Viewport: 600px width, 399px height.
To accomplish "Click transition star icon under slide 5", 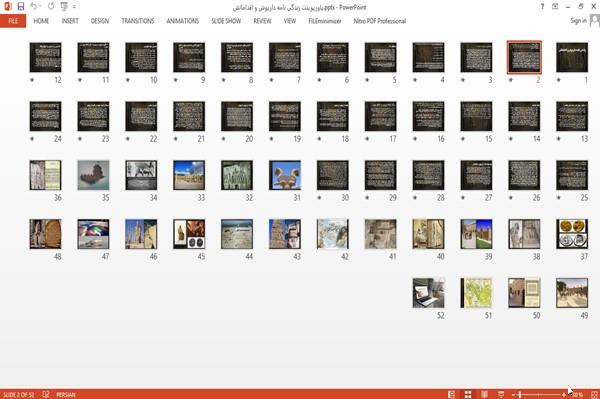I will (367, 80).
